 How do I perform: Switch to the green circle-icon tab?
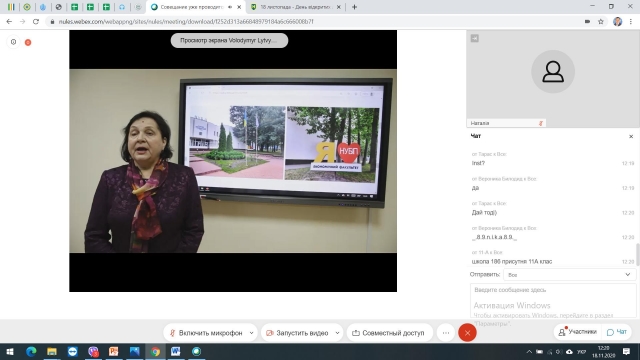click(x=27, y=7)
